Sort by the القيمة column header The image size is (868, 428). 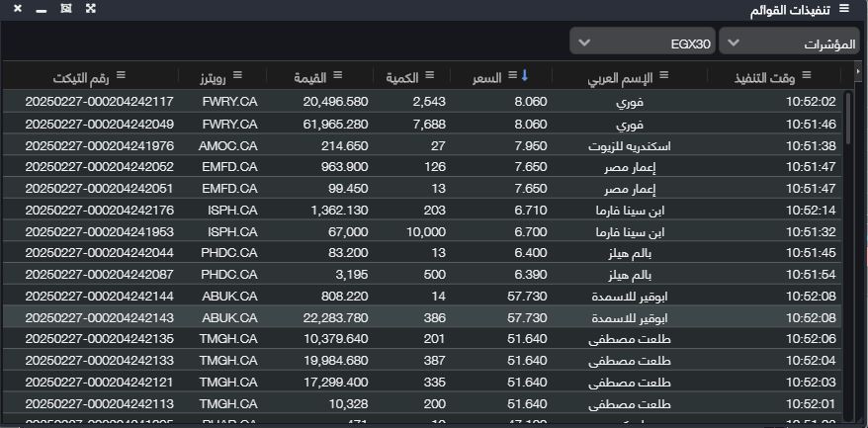(310, 76)
